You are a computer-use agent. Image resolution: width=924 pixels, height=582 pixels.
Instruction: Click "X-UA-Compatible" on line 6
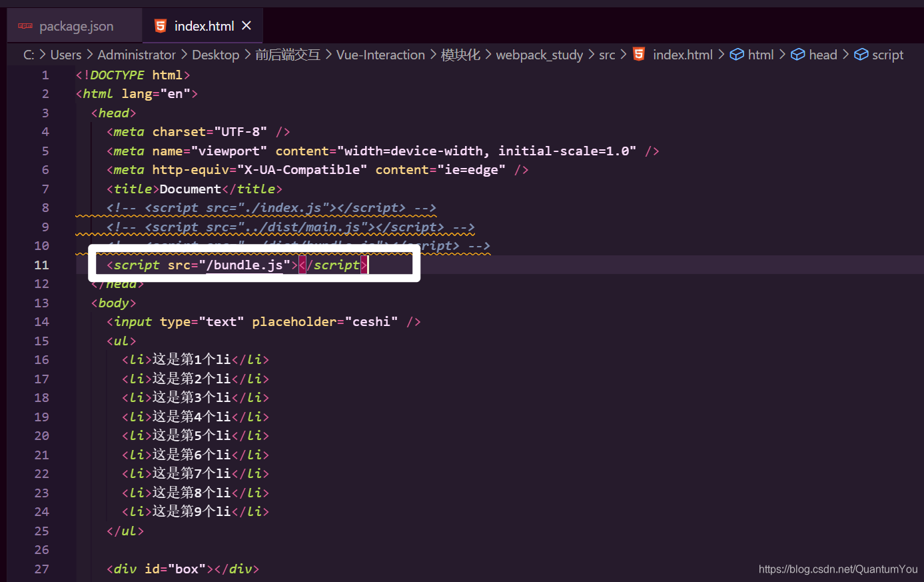(x=302, y=170)
